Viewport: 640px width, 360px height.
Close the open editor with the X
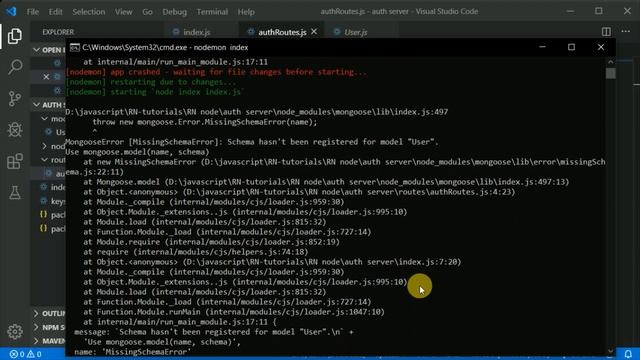(x=46, y=77)
